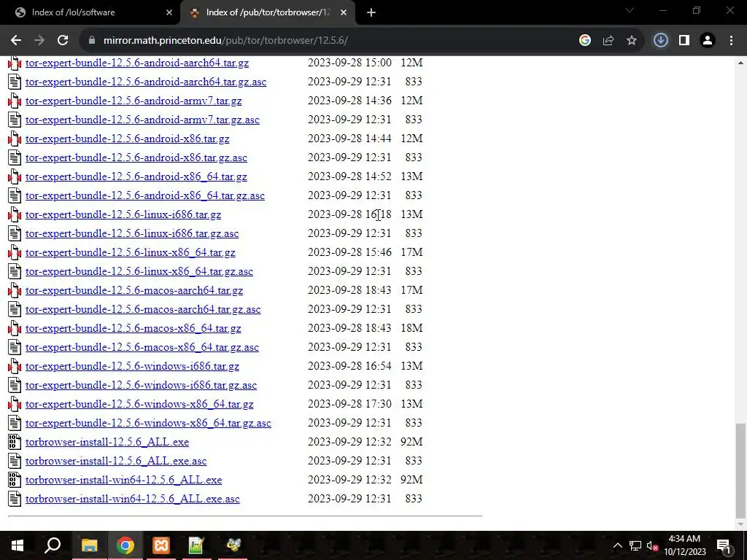Open android-x86_64.tar.gz.asc signature link
The image size is (747, 560).
click(145, 195)
